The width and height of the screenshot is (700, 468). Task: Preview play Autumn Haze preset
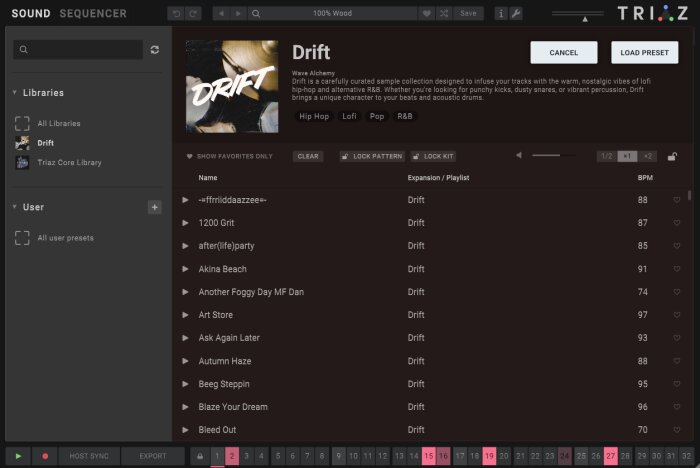(185, 361)
